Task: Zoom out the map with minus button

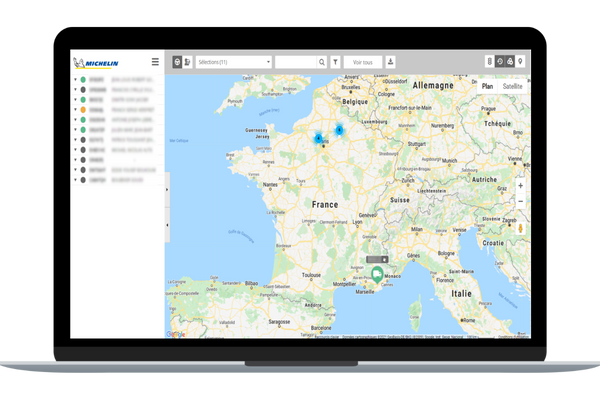Action: [x=520, y=201]
